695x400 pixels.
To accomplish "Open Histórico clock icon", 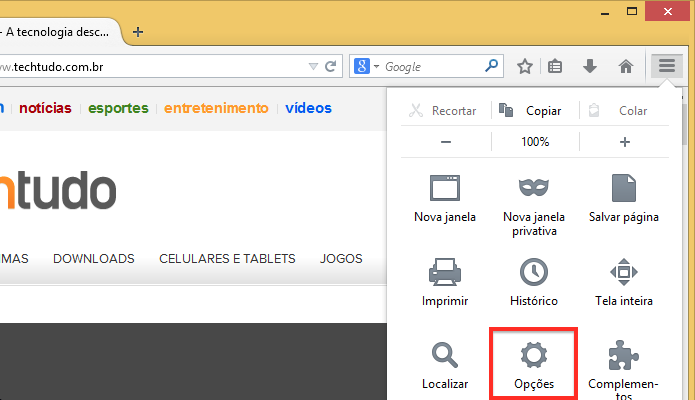I will 534,271.
